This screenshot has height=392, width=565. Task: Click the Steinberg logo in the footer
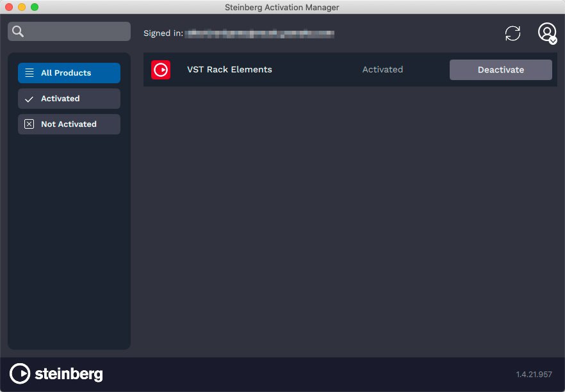(54, 373)
